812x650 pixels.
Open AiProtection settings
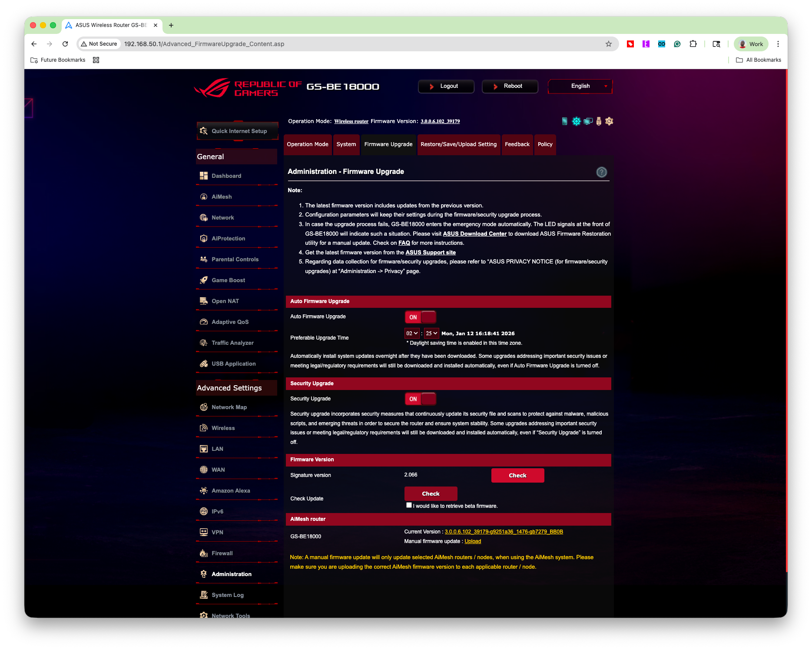pyautogui.click(x=228, y=238)
